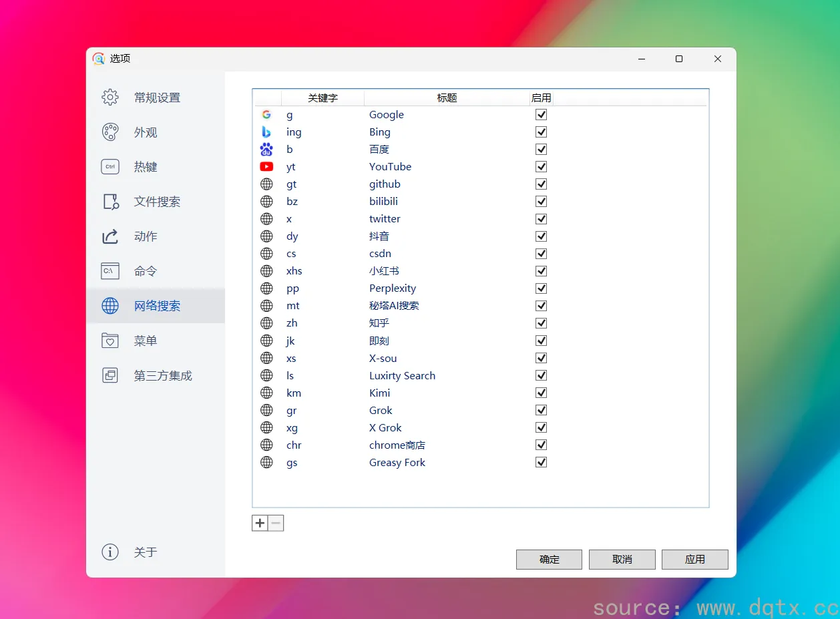Click the 热键 Ctrl key icon
The height and width of the screenshot is (619, 840).
[110, 167]
